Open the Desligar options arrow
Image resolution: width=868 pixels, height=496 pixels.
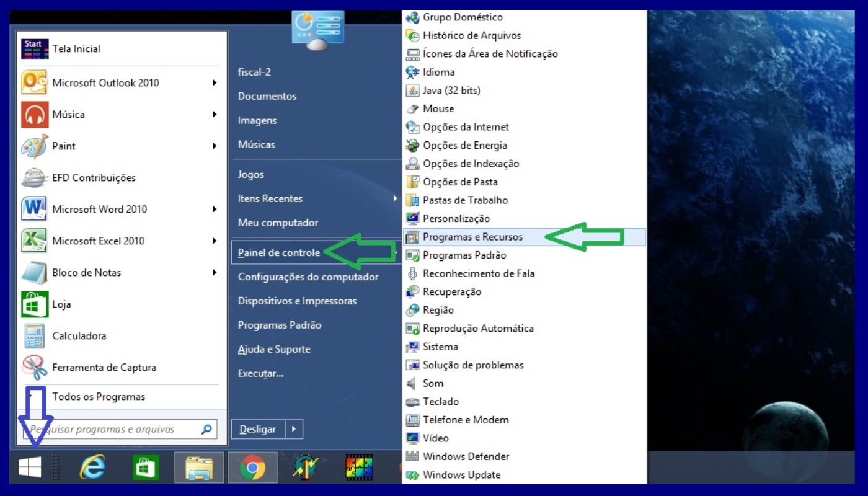point(294,429)
